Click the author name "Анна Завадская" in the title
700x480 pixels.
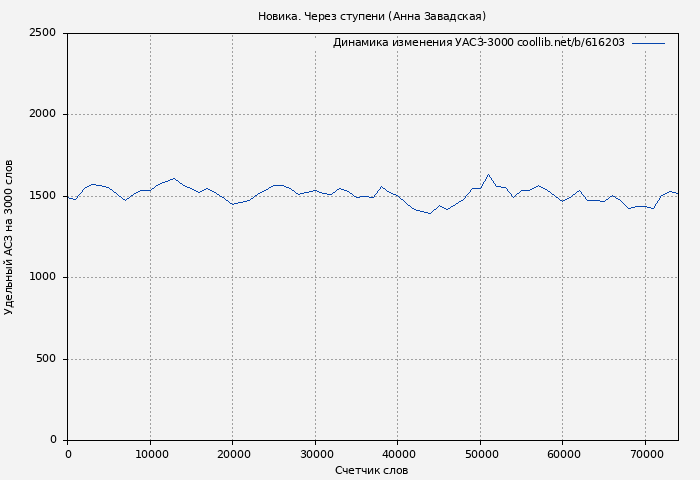click(x=438, y=16)
